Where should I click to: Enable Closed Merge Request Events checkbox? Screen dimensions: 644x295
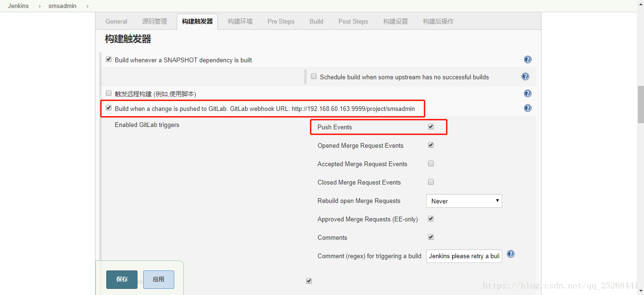(431, 182)
